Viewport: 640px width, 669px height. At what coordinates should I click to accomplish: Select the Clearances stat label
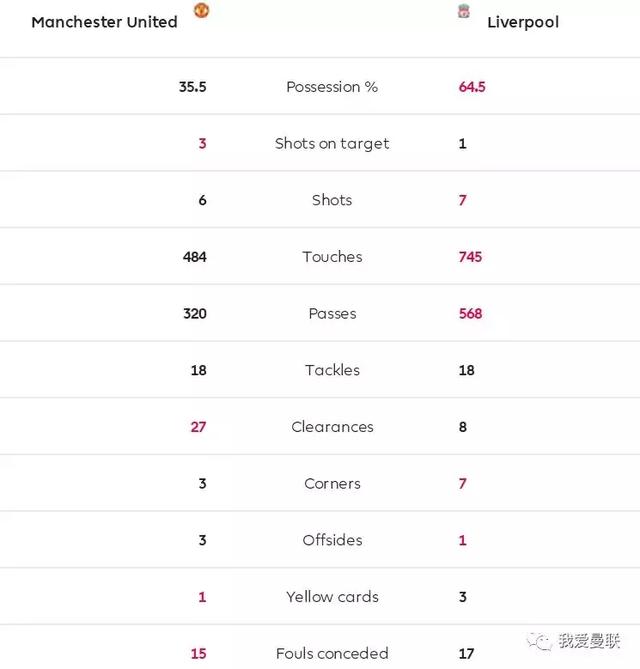332,427
